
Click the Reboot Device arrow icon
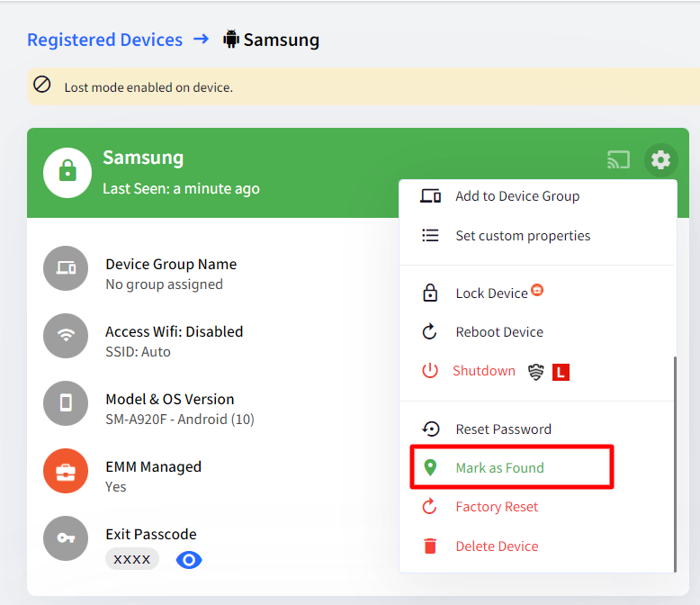429,331
